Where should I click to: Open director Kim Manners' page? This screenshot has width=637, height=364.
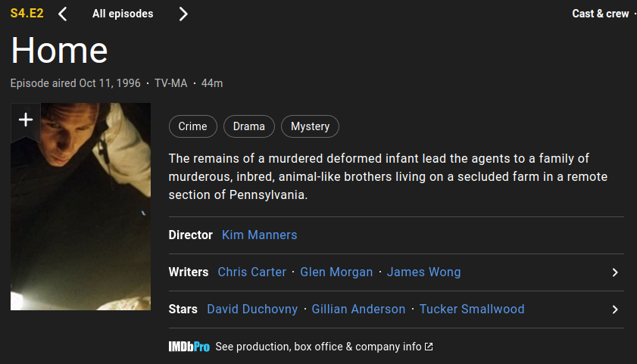click(259, 235)
